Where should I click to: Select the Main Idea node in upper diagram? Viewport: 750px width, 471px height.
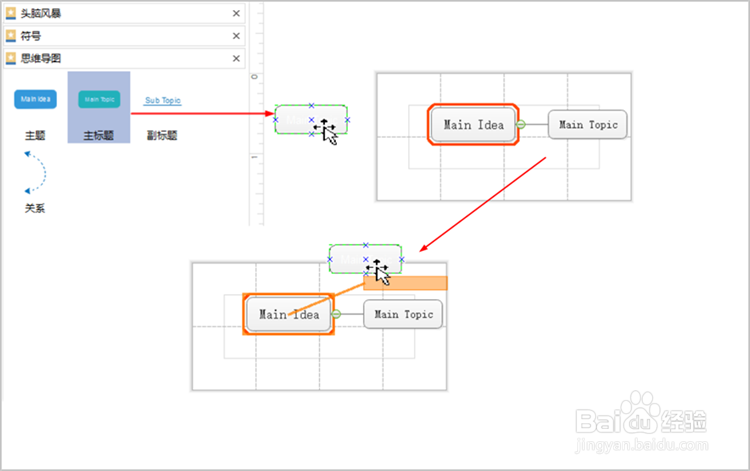coord(473,125)
